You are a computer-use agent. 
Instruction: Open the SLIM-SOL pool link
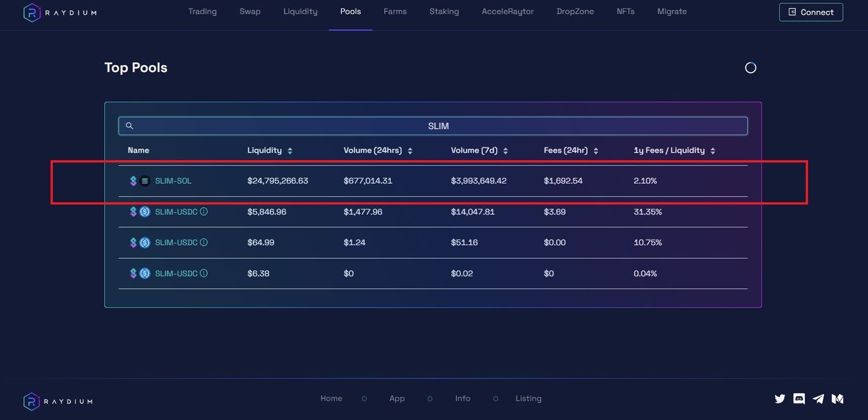(x=173, y=181)
